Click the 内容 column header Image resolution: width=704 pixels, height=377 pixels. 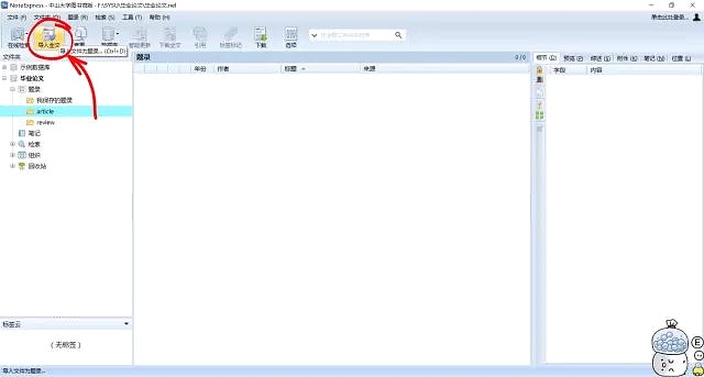coord(644,70)
